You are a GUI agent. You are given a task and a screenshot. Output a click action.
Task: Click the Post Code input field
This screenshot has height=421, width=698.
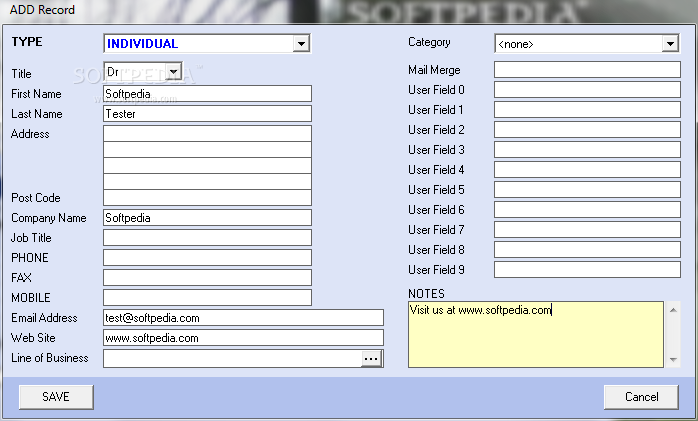(x=207, y=198)
